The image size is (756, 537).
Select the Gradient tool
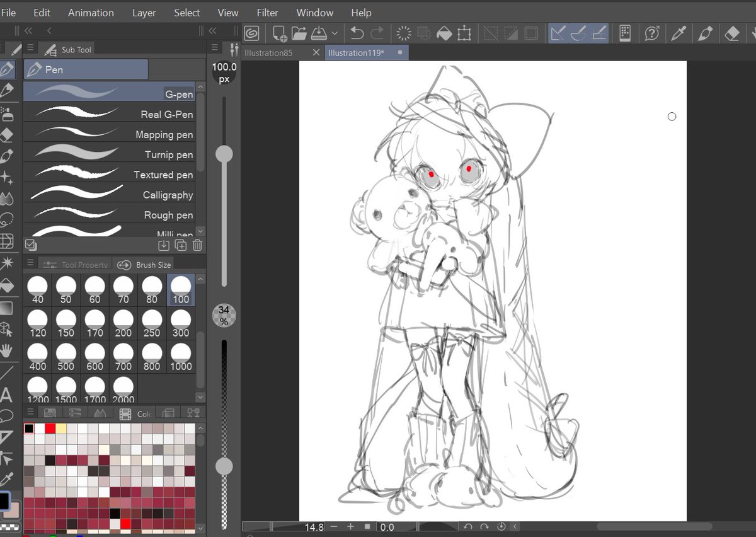pyautogui.click(x=7, y=308)
